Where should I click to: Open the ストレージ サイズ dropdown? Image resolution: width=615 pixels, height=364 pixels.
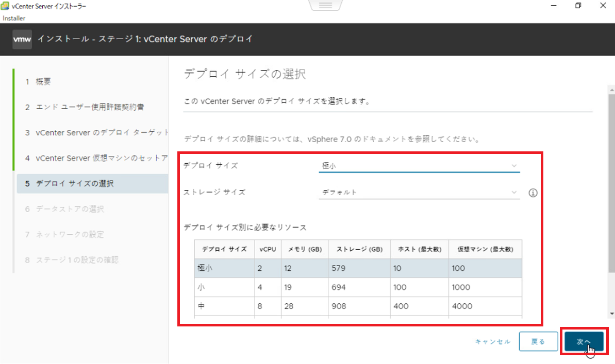tap(419, 193)
